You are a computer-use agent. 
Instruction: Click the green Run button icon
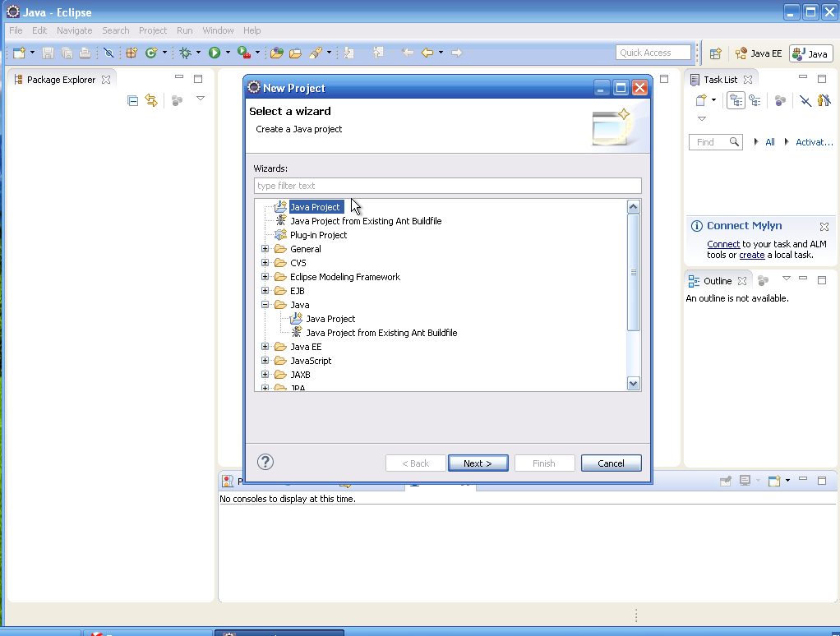[215, 53]
